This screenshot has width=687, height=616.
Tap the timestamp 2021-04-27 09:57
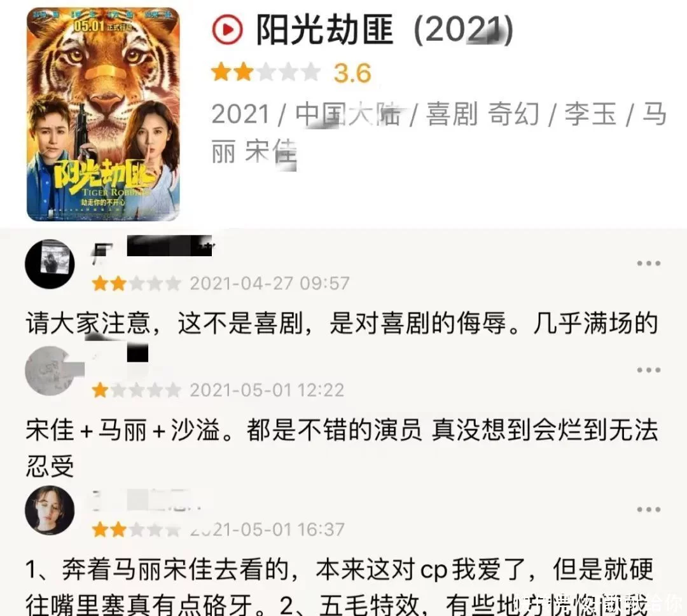pyautogui.click(x=270, y=284)
